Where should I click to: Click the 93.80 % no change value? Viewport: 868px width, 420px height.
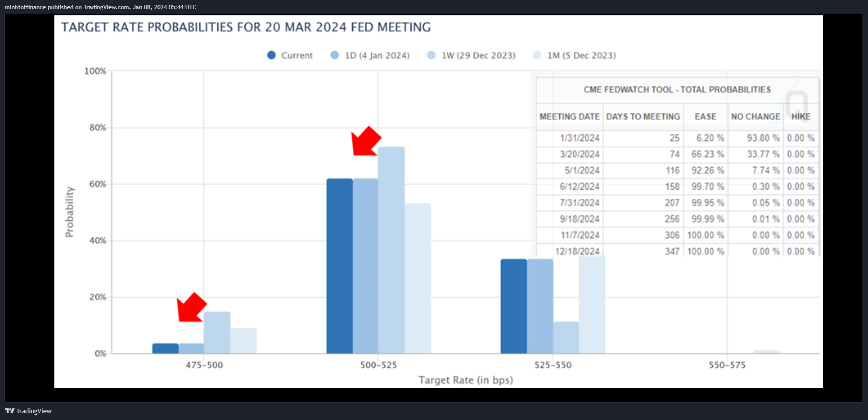[x=763, y=138]
